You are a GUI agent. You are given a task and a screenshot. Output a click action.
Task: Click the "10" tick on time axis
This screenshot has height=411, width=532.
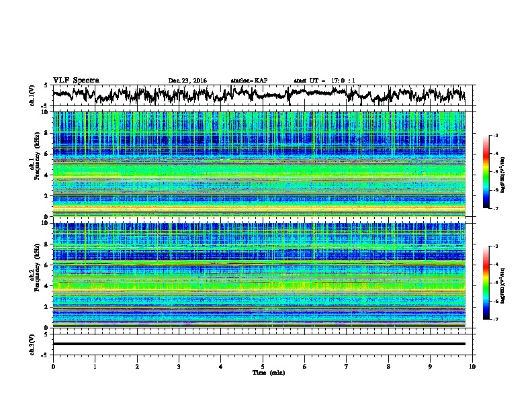pos(472,367)
